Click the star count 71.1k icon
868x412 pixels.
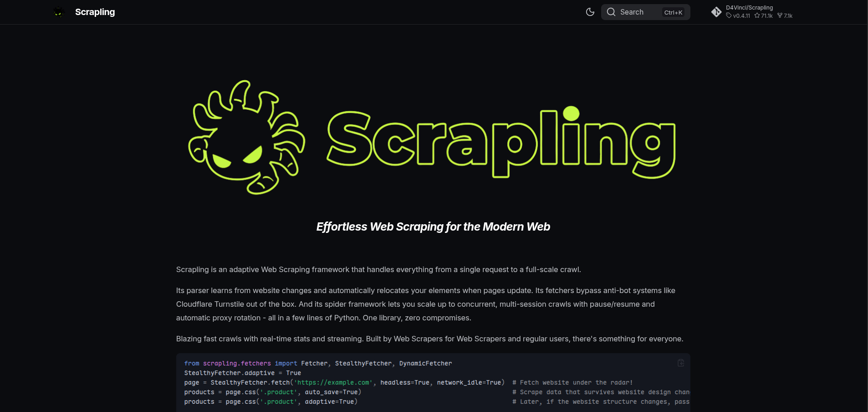coord(757,15)
